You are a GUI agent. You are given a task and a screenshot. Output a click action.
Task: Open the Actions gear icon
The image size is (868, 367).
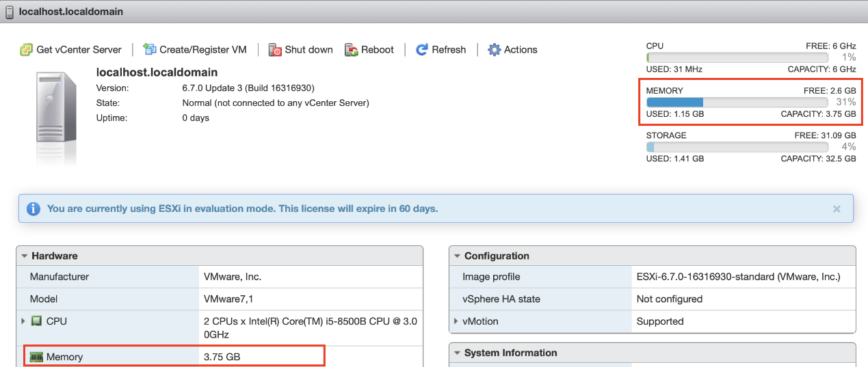[x=495, y=50]
